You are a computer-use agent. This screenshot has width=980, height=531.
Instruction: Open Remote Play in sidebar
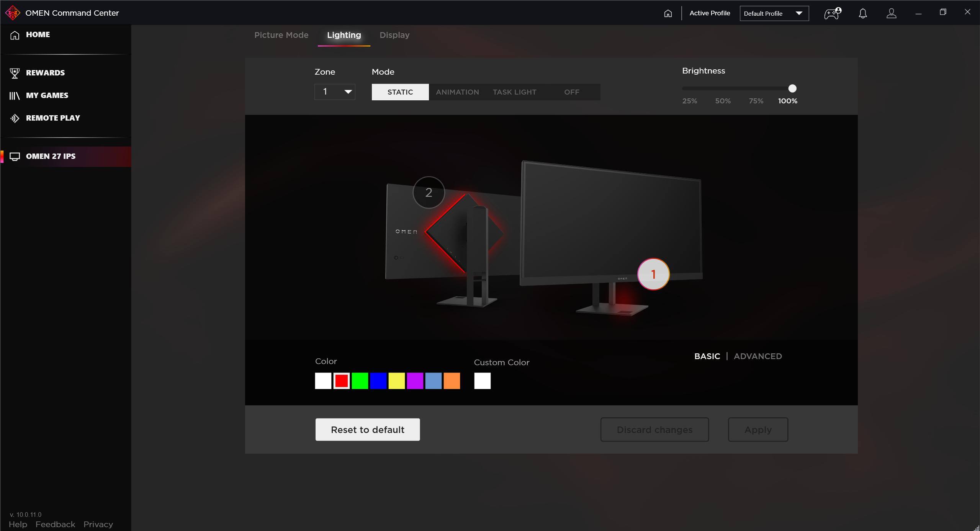52,118
